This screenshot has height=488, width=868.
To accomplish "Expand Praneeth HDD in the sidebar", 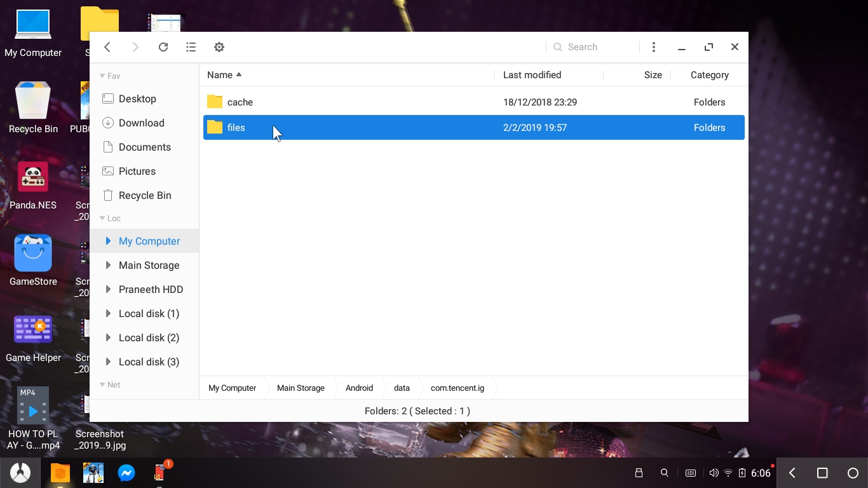I will coord(107,289).
